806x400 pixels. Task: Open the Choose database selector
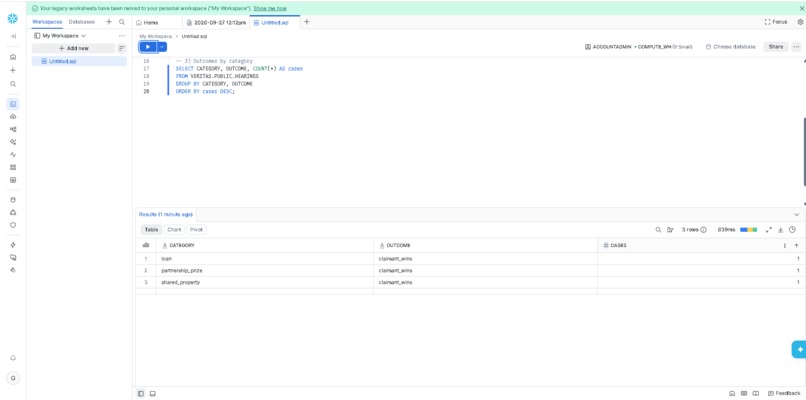[730, 47]
